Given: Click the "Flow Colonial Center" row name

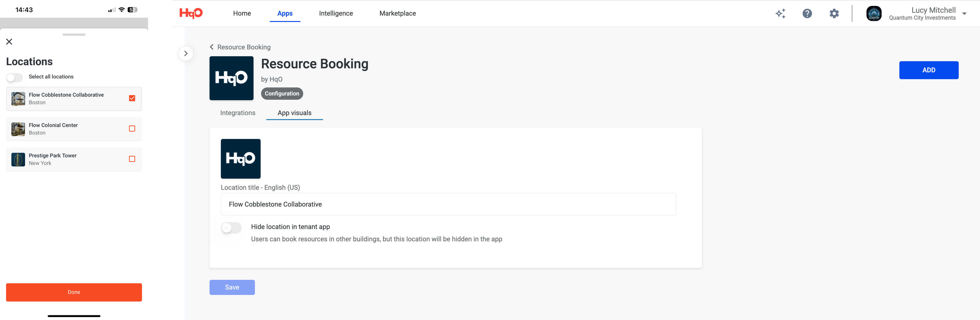Looking at the screenshot, I should point(53,125).
